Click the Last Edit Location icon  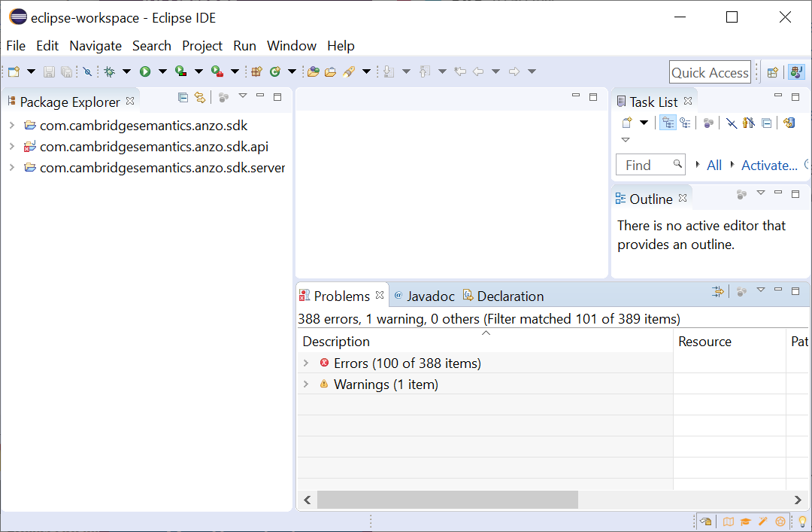(x=460, y=71)
